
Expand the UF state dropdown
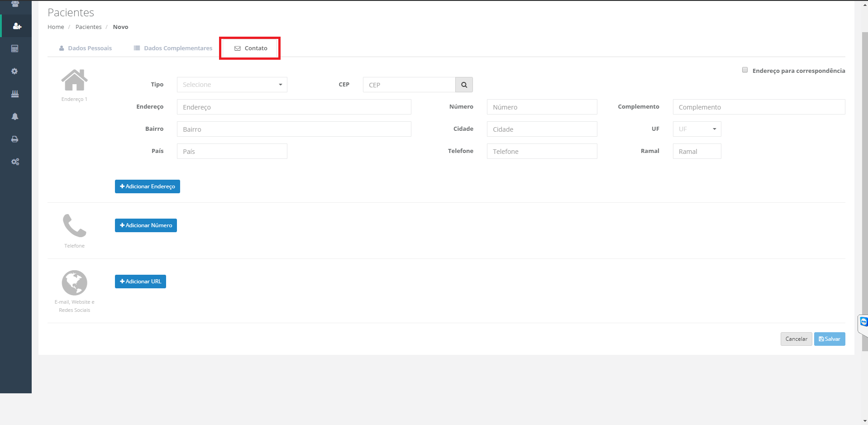tap(696, 129)
